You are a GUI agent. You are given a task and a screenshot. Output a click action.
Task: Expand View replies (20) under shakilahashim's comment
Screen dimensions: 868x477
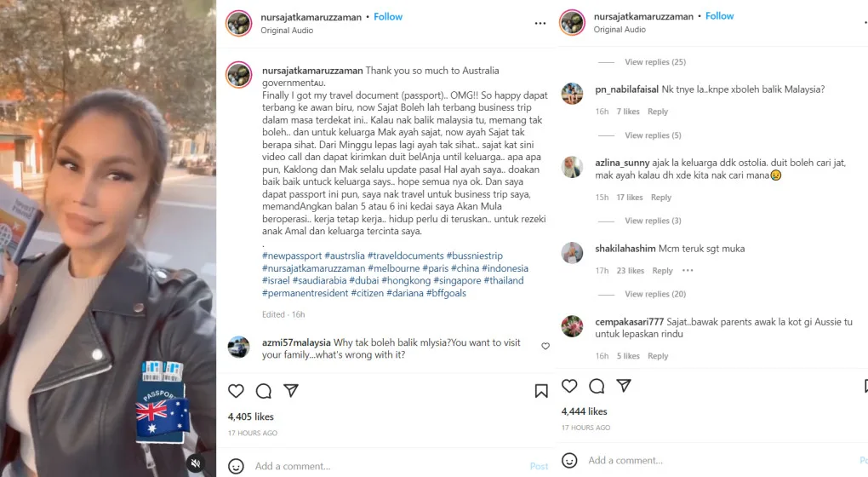click(655, 294)
